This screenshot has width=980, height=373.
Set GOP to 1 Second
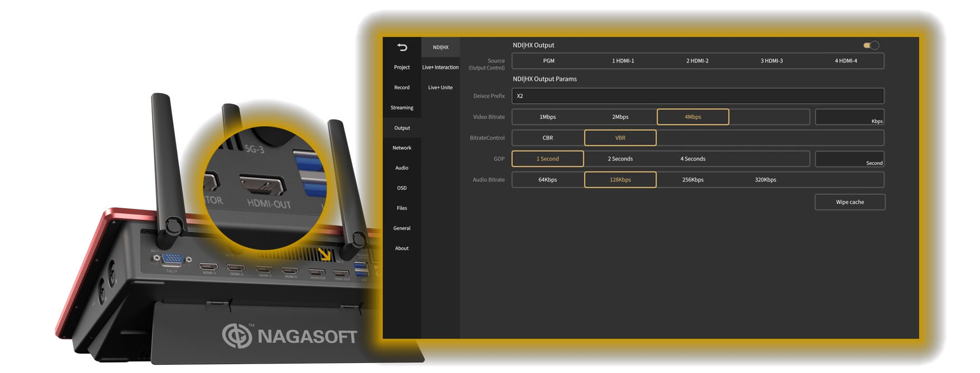[548, 159]
